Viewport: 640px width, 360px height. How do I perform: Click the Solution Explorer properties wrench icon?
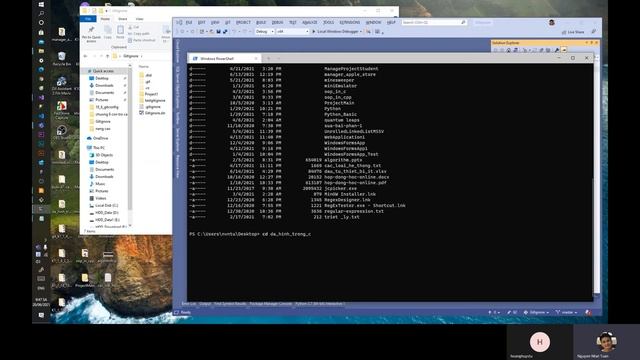coord(557,50)
